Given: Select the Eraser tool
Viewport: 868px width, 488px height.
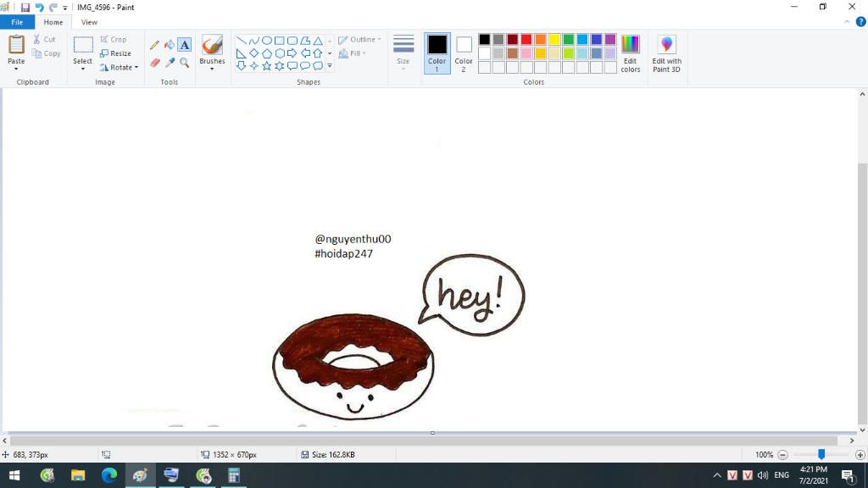Looking at the screenshot, I should tap(155, 63).
